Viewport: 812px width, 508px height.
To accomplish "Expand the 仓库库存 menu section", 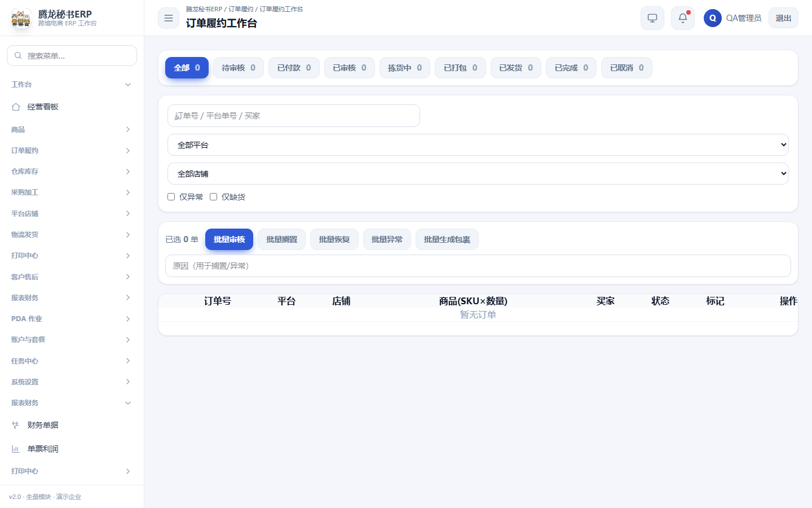I will pos(72,172).
